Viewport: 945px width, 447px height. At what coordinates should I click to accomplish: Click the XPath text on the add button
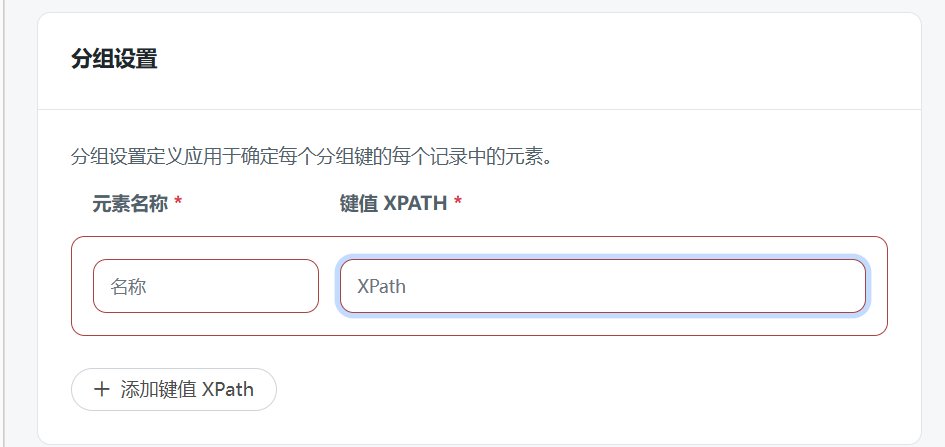(227, 390)
